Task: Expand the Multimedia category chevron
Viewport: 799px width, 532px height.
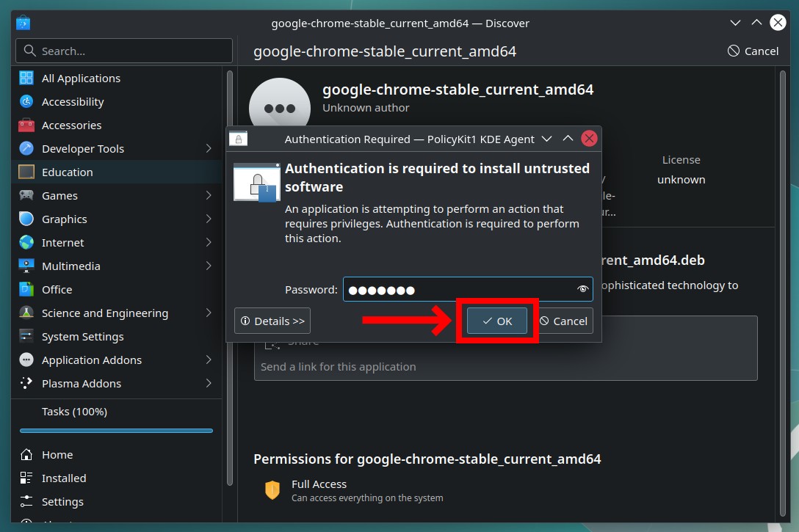Action: 209,265
